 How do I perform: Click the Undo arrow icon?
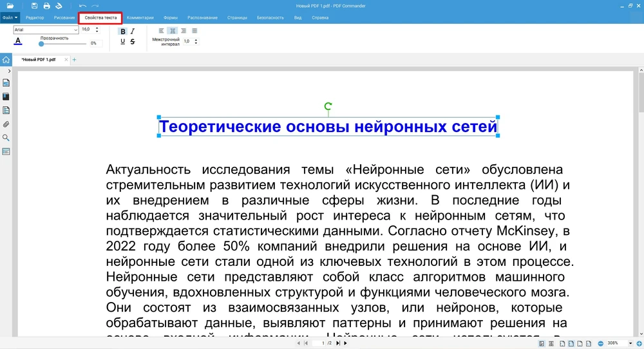point(82,6)
